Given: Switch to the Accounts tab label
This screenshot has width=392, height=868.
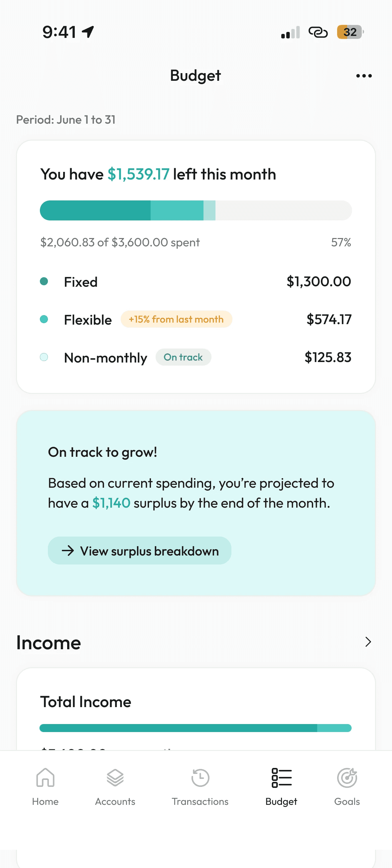Looking at the screenshot, I should [115, 801].
